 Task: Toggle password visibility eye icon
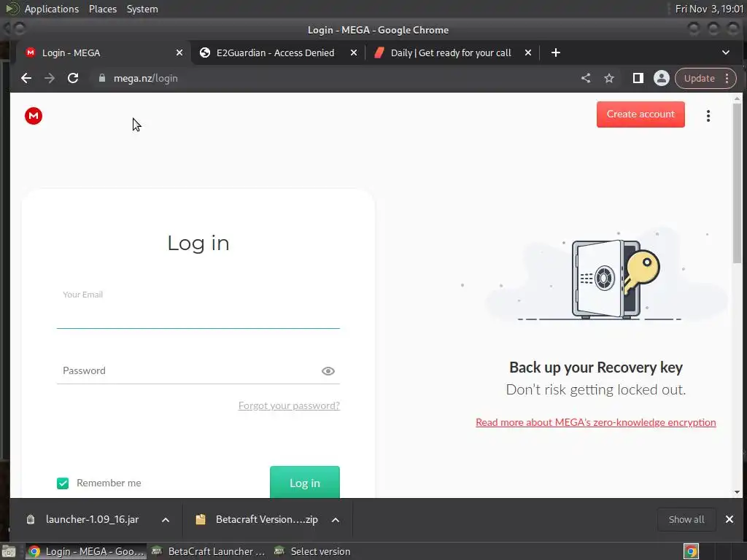point(328,370)
